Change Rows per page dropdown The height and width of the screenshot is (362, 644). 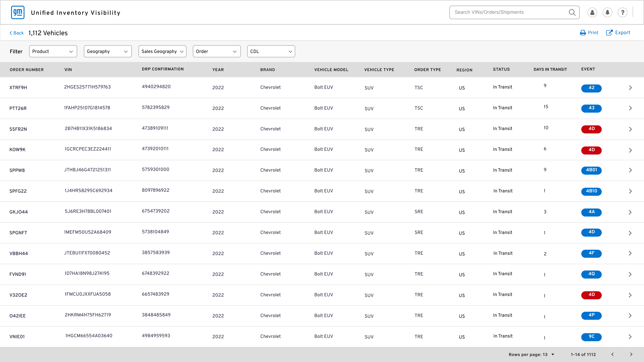(531, 354)
